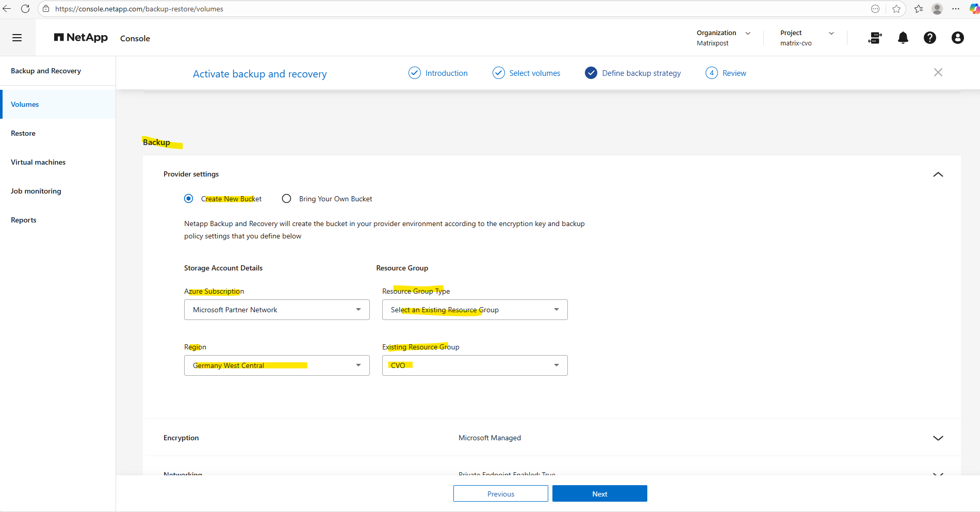This screenshot has width=980, height=512.
Task: Close the Activate backup wizard
Action: 938,73
